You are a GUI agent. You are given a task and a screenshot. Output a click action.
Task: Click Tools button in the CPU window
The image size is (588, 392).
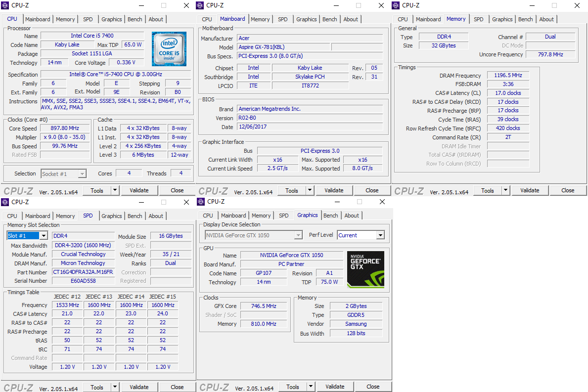(x=97, y=190)
